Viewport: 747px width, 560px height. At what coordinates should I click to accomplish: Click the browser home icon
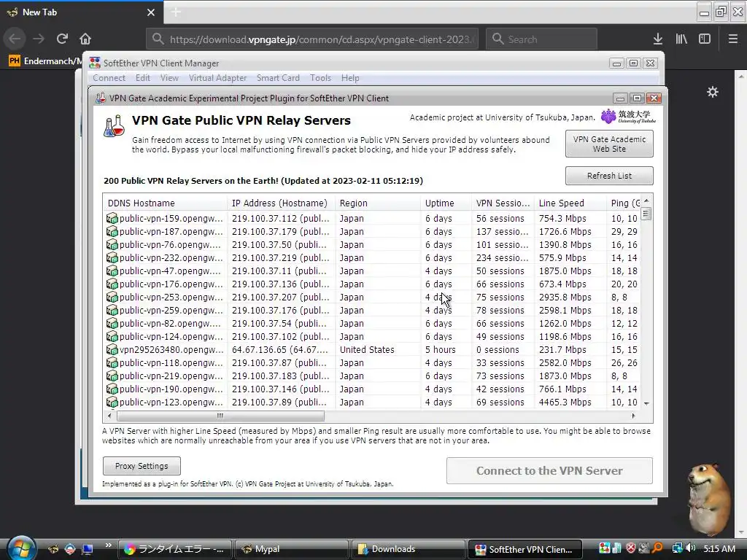coord(85,39)
